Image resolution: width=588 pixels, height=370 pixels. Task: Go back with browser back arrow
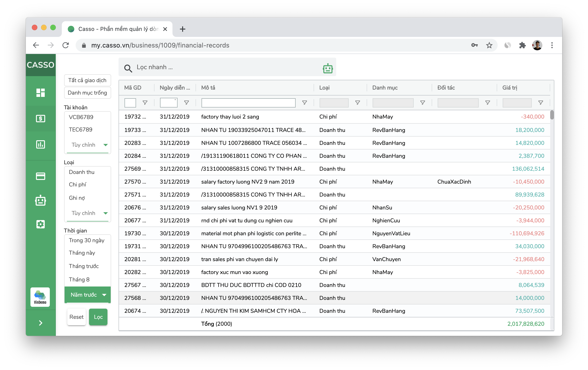click(x=36, y=45)
